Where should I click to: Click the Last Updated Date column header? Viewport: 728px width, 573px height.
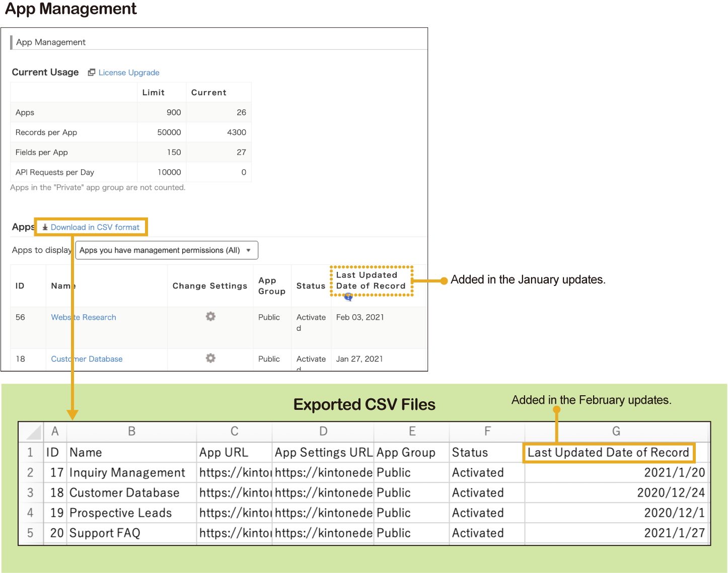point(371,280)
